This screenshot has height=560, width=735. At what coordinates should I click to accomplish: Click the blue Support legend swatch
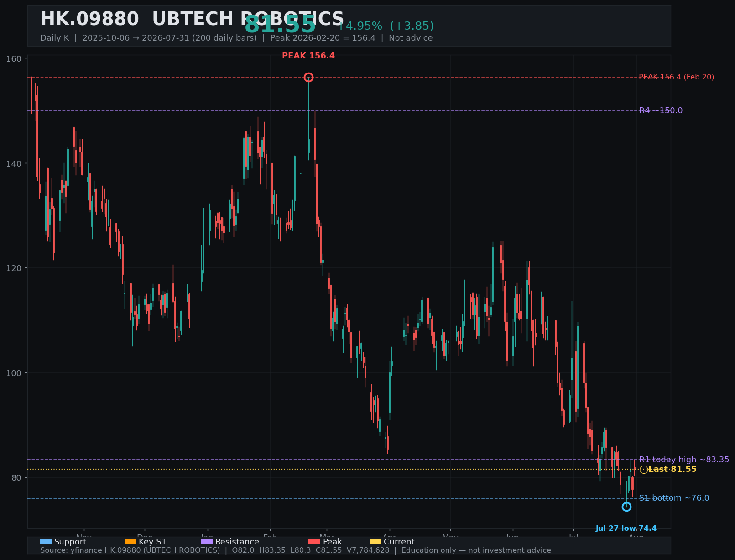46,542
